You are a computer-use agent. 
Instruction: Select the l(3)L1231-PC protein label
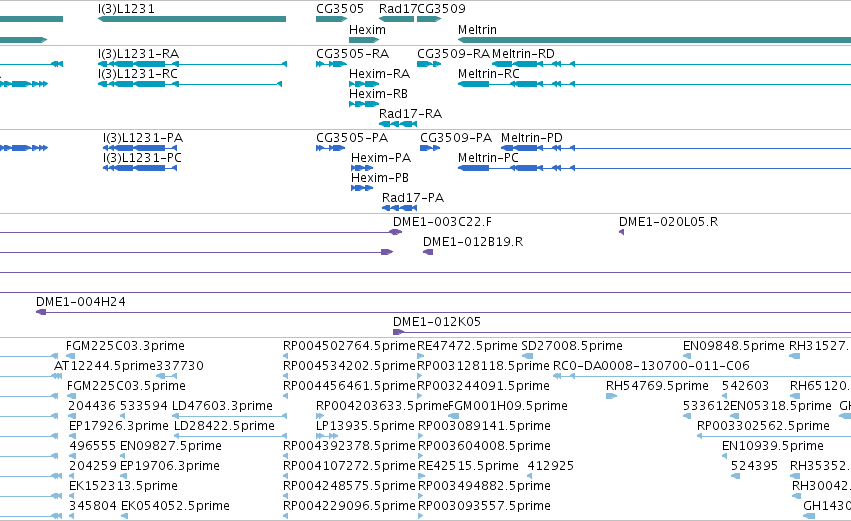point(142,158)
